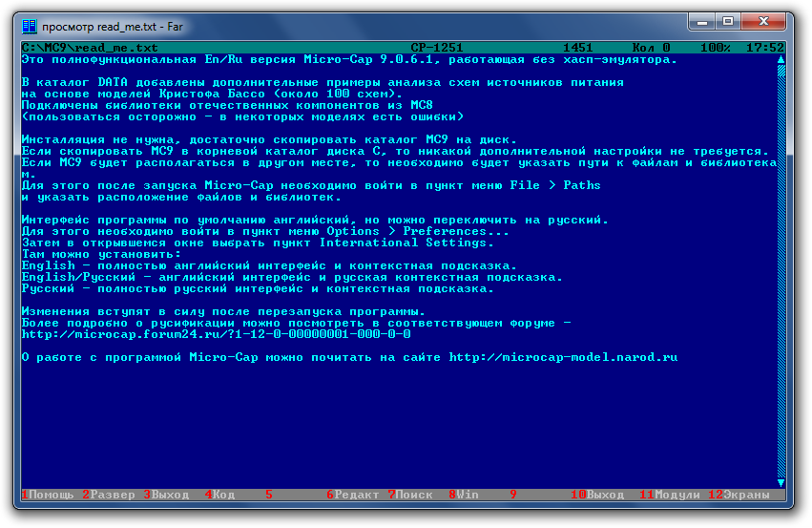Close the Far window
The height and width of the screenshot is (528, 812).
point(764,21)
